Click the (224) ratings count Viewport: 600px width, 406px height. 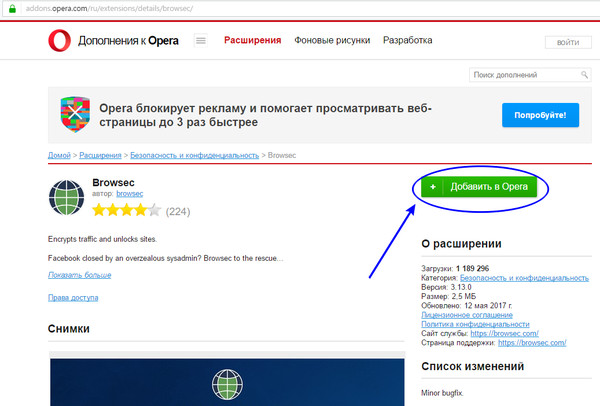pyautogui.click(x=178, y=212)
